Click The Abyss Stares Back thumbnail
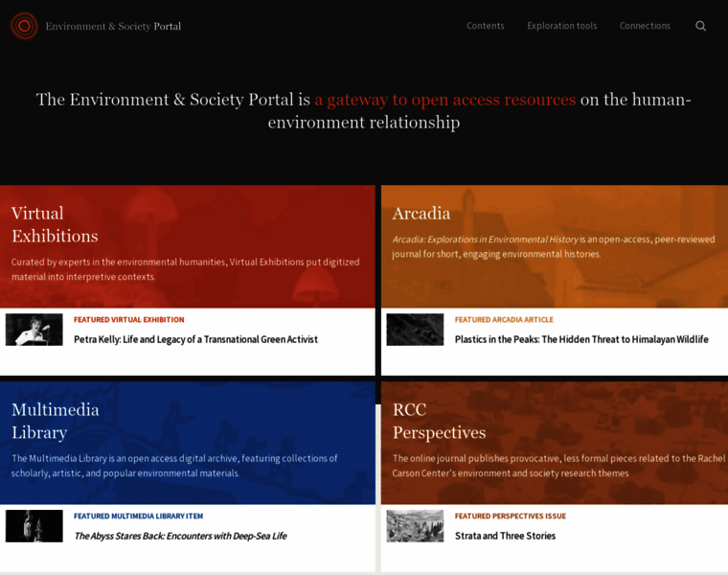 coord(34,526)
